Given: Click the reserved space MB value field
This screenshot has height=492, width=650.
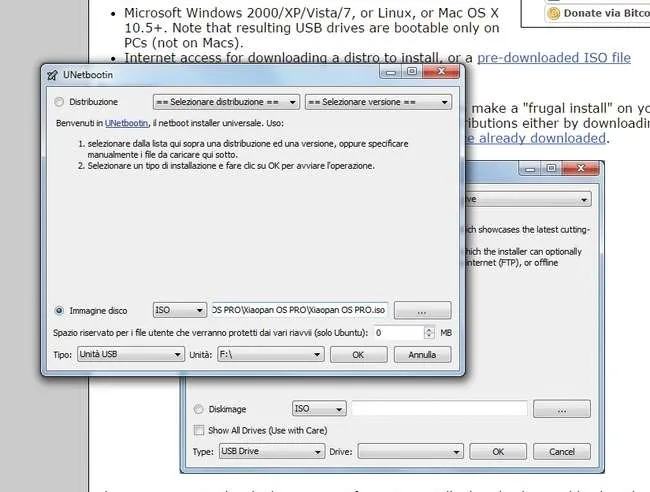Looking at the screenshot, I should coord(399,333).
